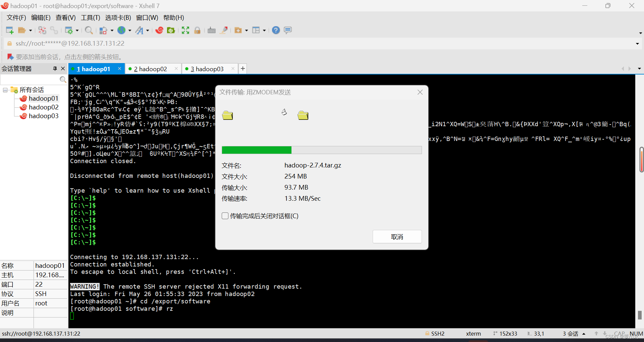Screen dimensions: 644x342
Task: Expand the Open Session dropdown arrow
Action: coord(31,31)
